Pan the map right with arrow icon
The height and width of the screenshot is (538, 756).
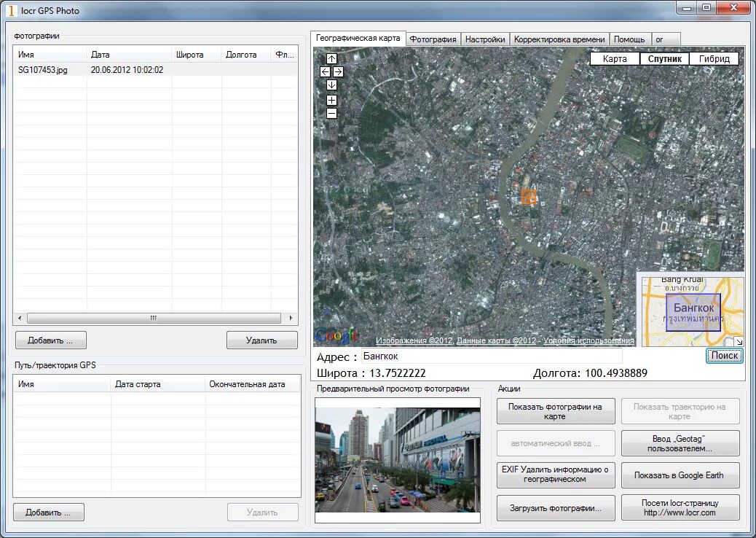tap(339, 72)
